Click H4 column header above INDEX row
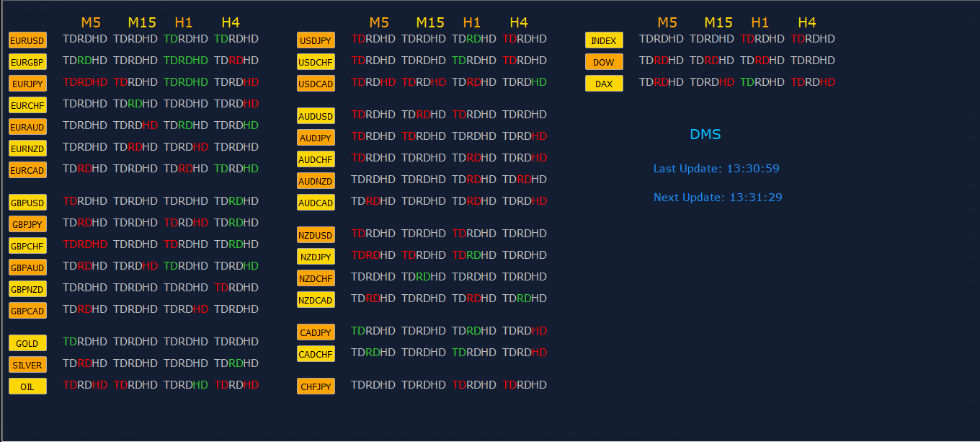980x442 pixels. 807,22
